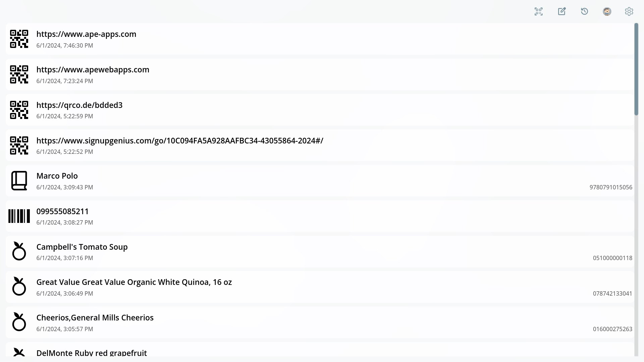Click the grapefruit icon for DelMonte entry
Screen dimensions: 644x362
click(x=19, y=353)
